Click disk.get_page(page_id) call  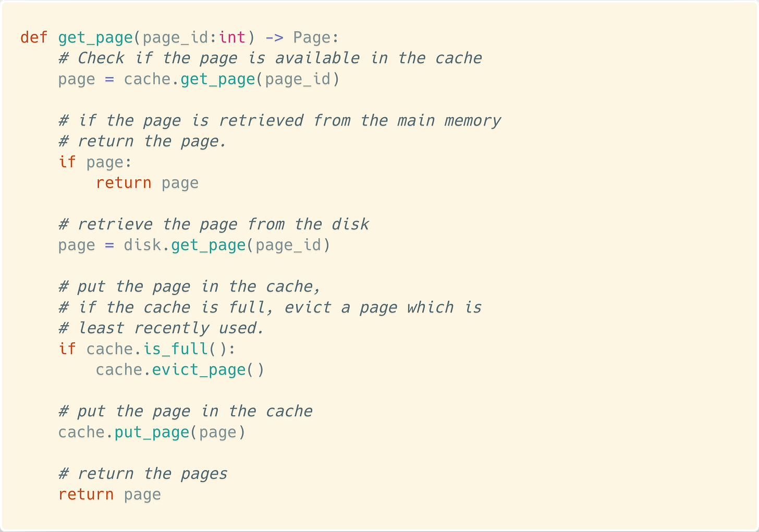227,245
